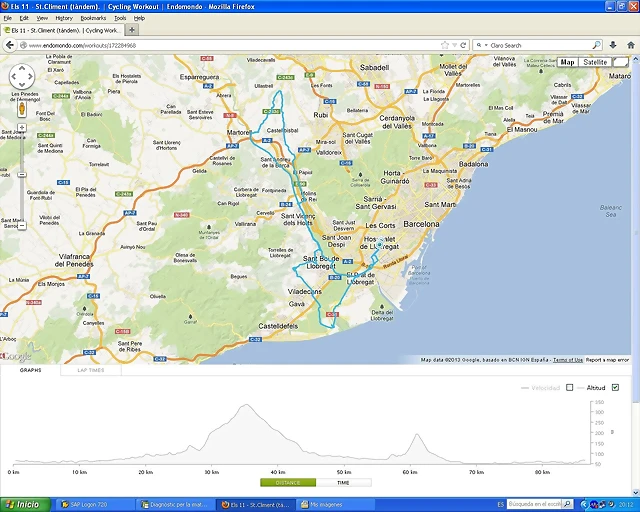Click the vertical scrollbar thumb

tap(635, 233)
